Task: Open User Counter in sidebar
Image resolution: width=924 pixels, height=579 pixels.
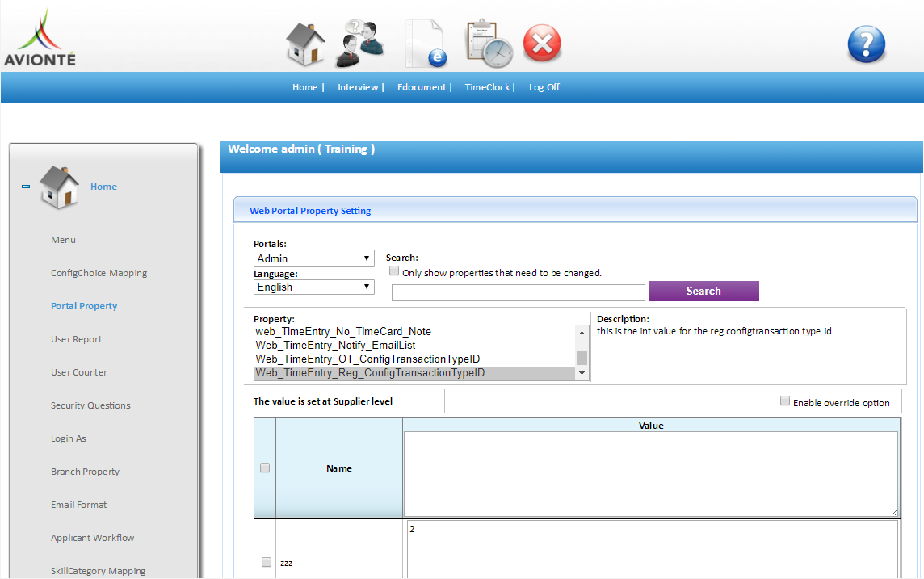Action: 79,372
